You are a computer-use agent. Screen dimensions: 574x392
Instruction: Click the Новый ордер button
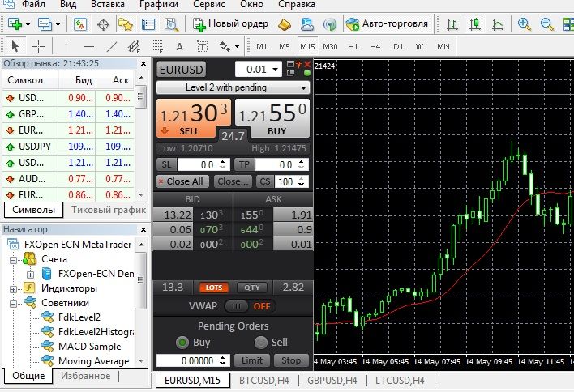click(230, 24)
